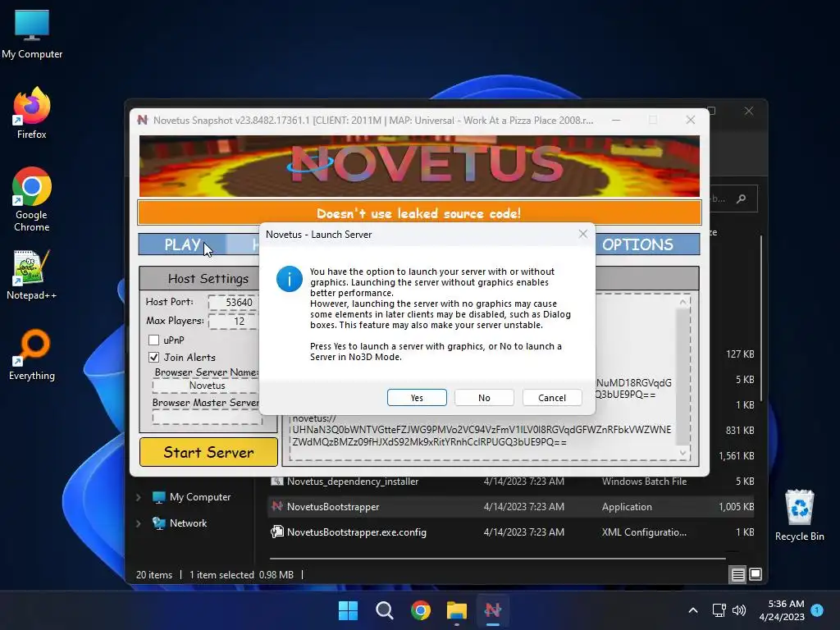Open network status tray icon
Screen dimensions: 840x630
pyautogui.click(x=719, y=610)
